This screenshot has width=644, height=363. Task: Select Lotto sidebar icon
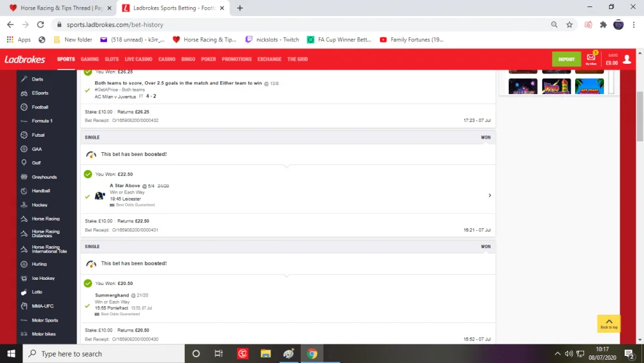[24, 292]
